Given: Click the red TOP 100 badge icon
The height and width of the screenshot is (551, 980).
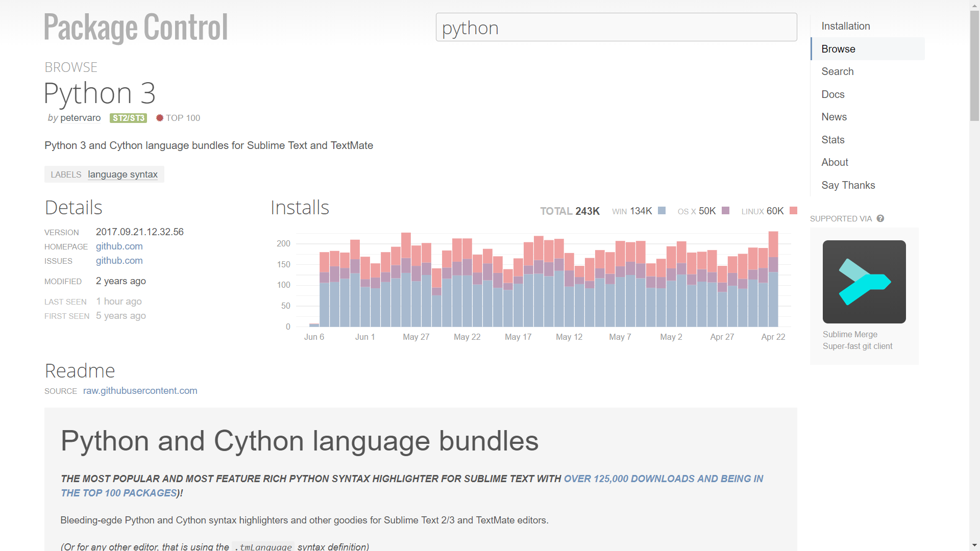Looking at the screenshot, I should (x=160, y=118).
